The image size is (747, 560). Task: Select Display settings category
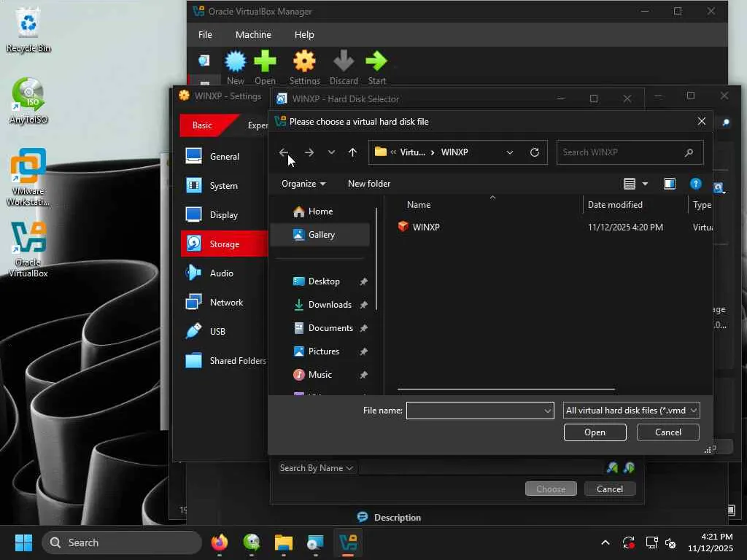click(x=224, y=215)
